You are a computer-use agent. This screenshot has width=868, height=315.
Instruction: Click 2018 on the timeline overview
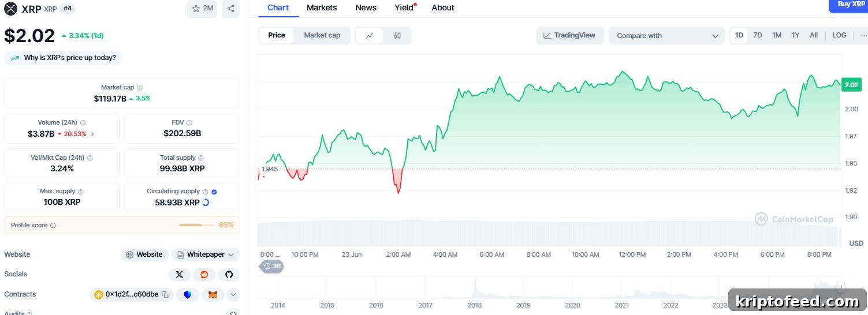[475, 305]
